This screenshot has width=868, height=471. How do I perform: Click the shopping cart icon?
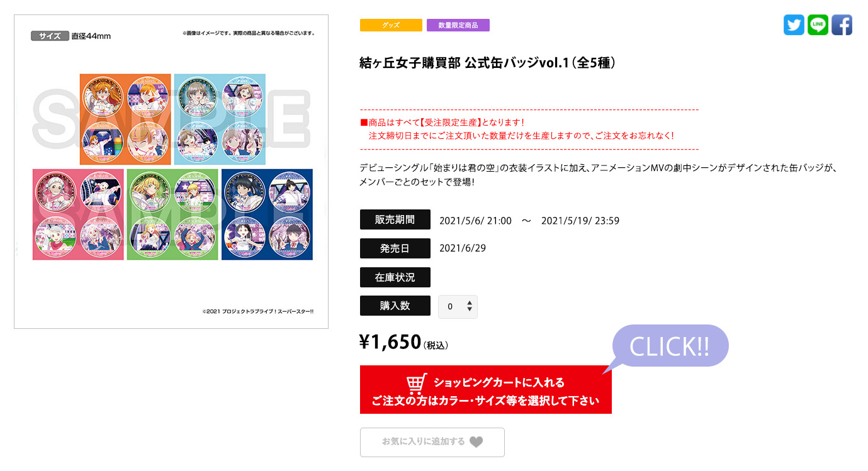click(417, 383)
